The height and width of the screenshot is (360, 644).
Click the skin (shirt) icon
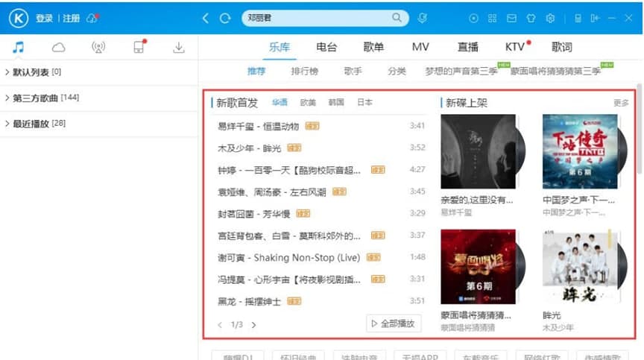coord(531,18)
